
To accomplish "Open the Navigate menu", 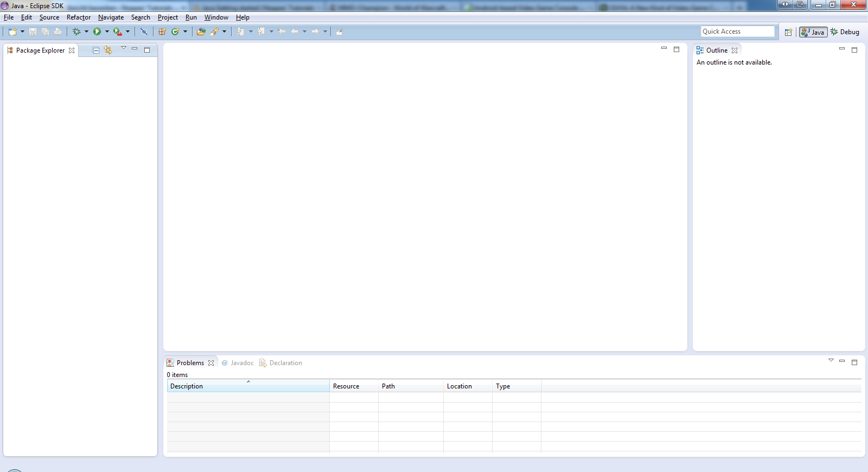I will tap(111, 17).
